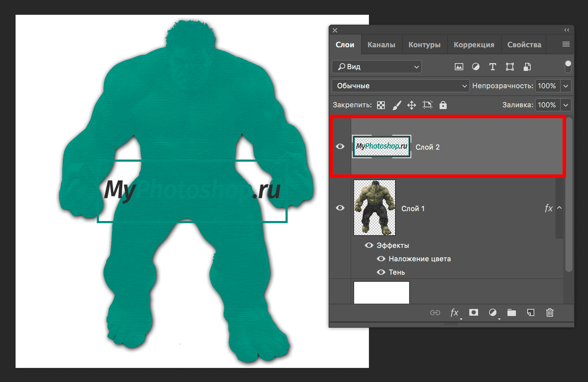Open the add layer style fx menu

point(455,313)
